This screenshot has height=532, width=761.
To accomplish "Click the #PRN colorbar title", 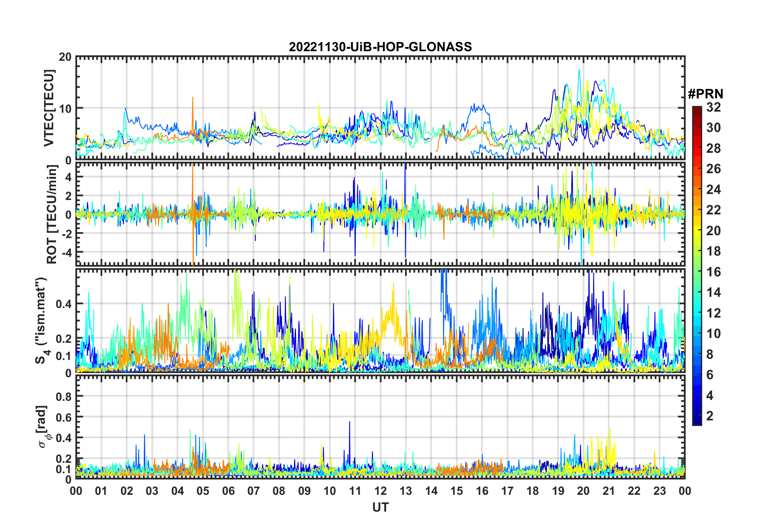I will pyautogui.click(x=705, y=94).
